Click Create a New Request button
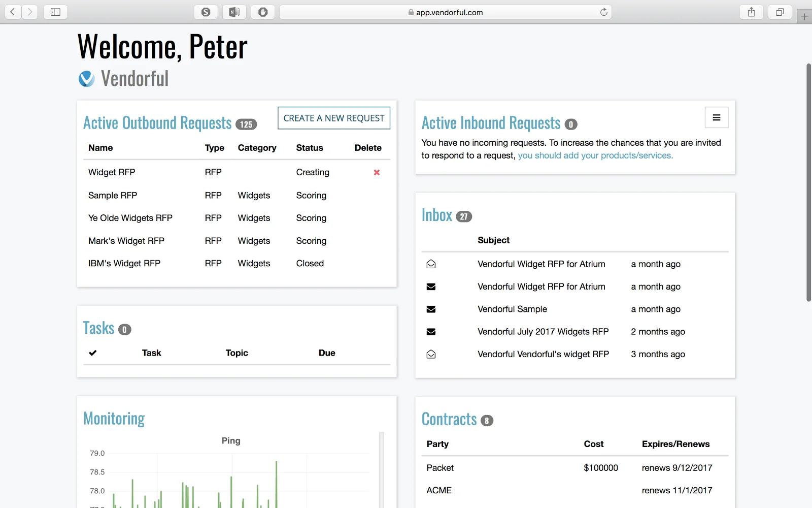812x508 pixels. [334, 118]
